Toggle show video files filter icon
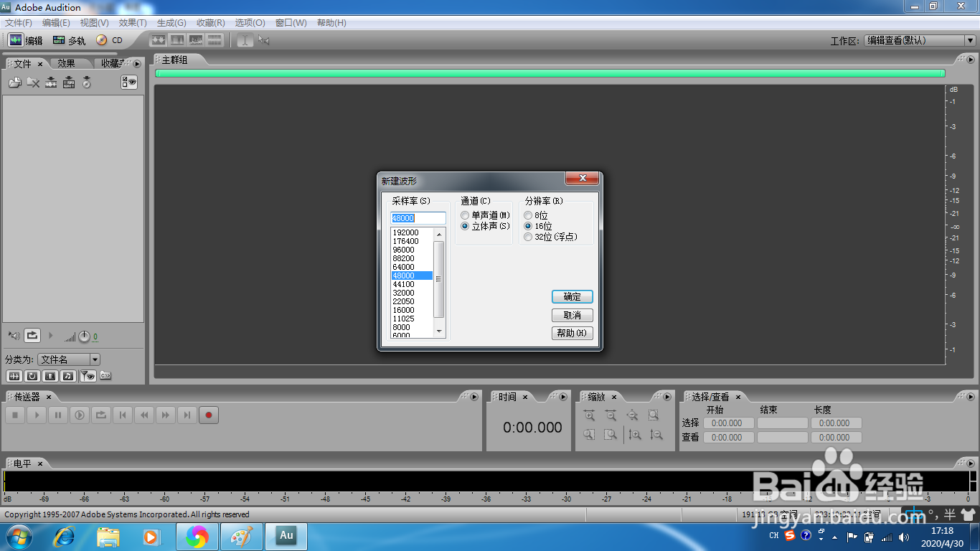Screen dimensions: 980x551 click(x=50, y=375)
